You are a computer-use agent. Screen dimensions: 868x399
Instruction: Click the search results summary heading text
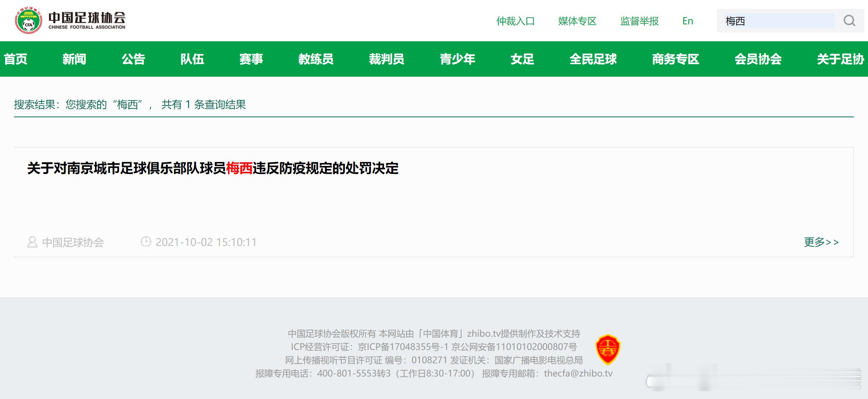coord(130,104)
